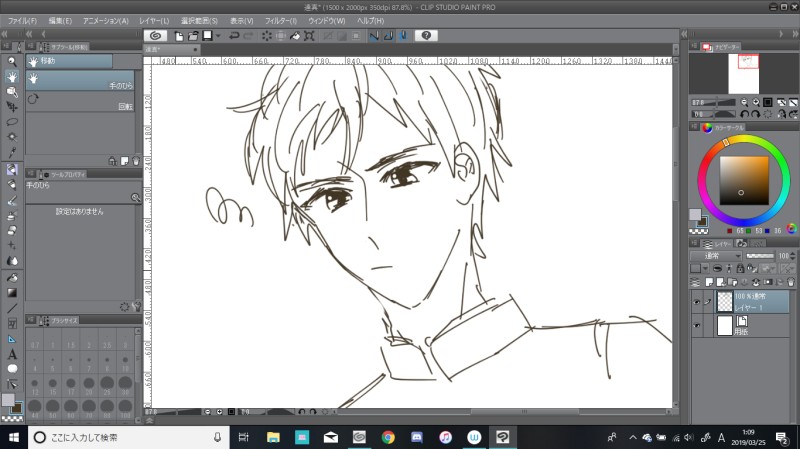Select the Hand move tool in toolbox

(12, 77)
